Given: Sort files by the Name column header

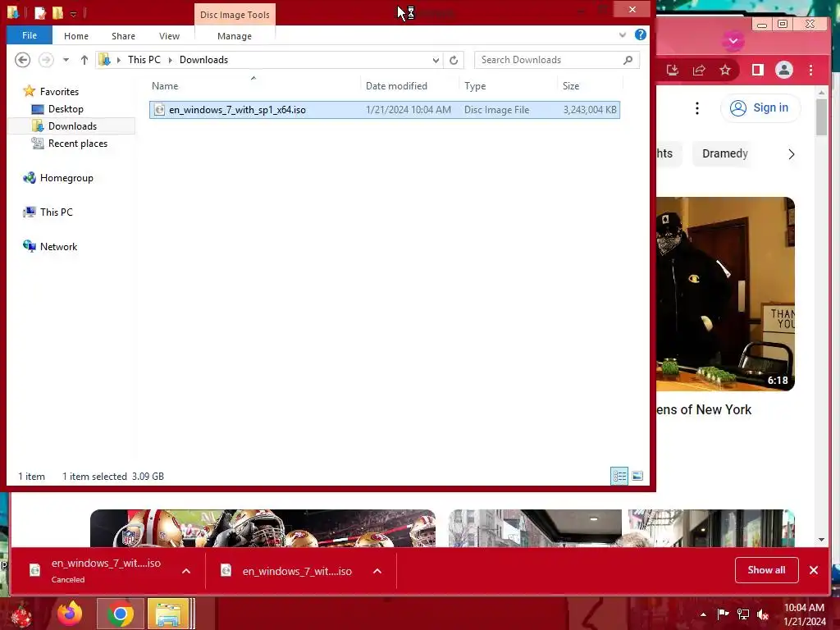Looking at the screenshot, I should [254, 85].
